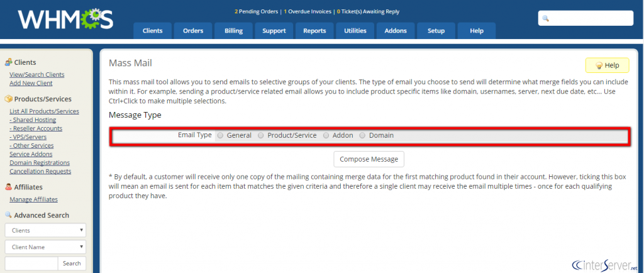
Task: Expand the Client Name field dropdown
Action: point(45,247)
